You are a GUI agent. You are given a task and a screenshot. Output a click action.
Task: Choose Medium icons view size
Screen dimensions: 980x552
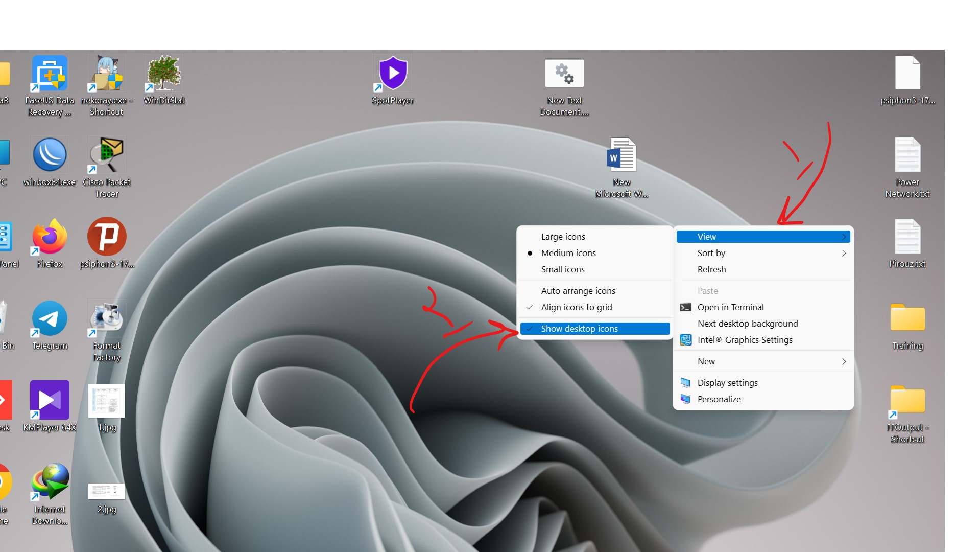pos(595,253)
